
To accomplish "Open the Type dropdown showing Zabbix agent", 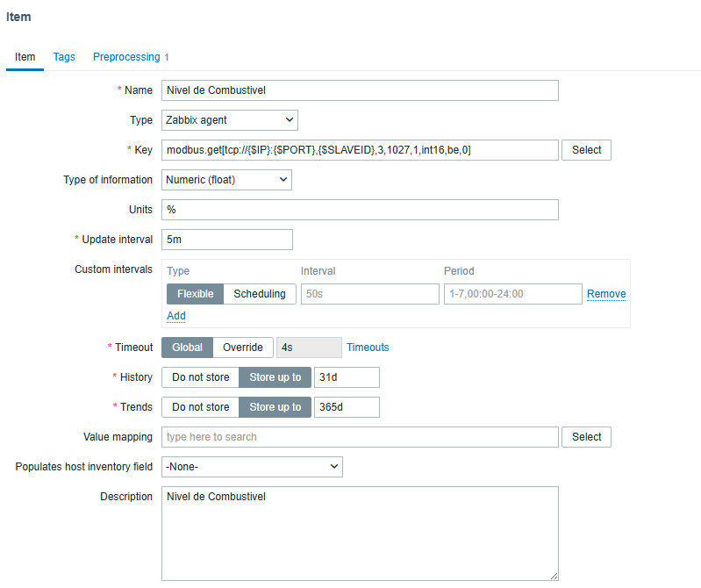I will 230,120.
